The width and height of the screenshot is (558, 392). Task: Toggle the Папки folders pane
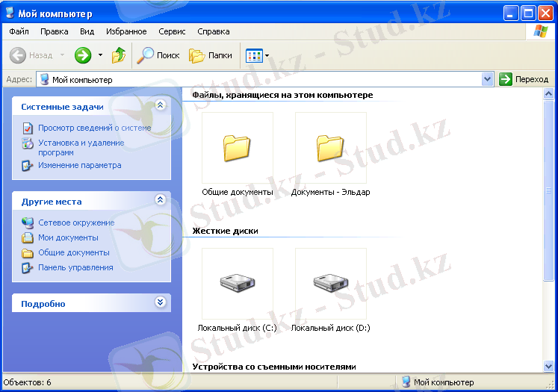[210, 55]
